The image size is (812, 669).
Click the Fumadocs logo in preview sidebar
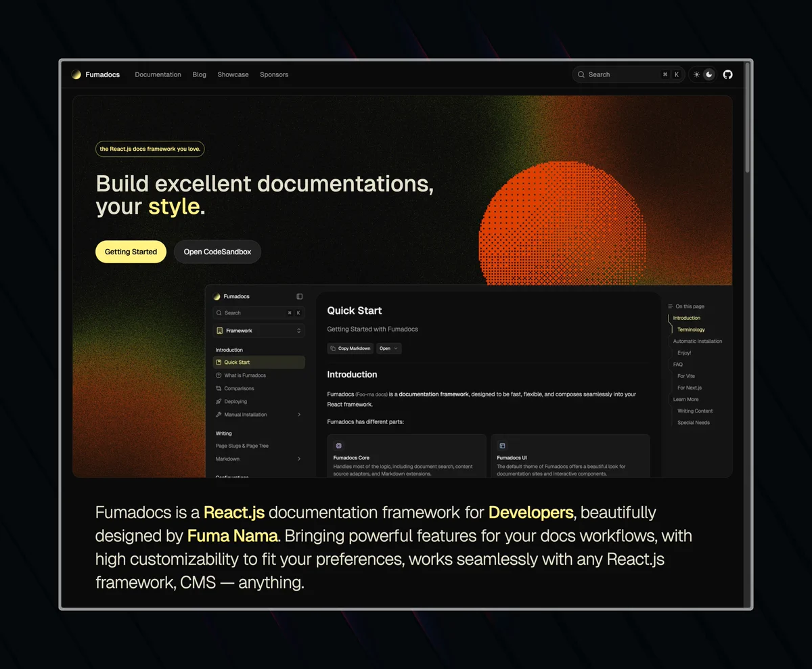pyautogui.click(x=231, y=296)
